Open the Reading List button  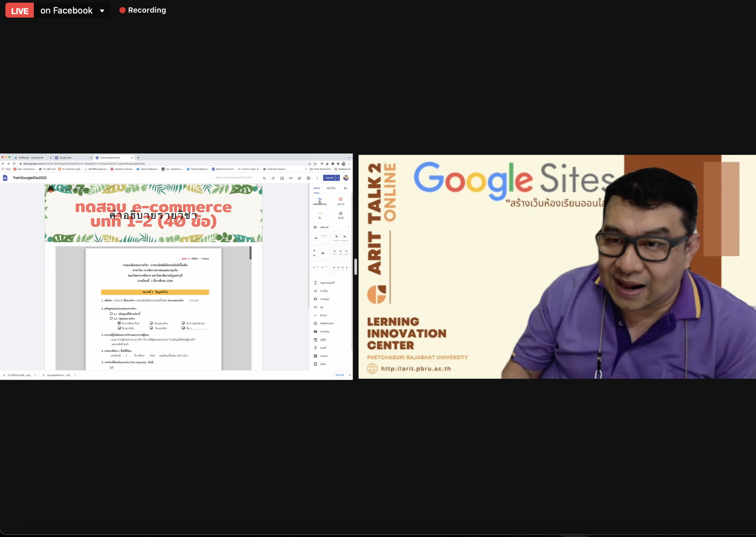pyautogui.click(x=342, y=169)
